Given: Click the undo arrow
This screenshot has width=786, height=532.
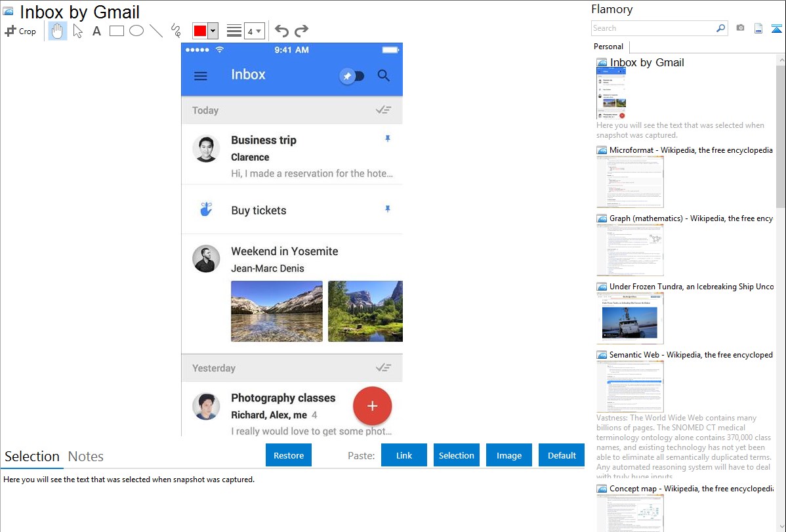Looking at the screenshot, I should click(x=281, y=31).
